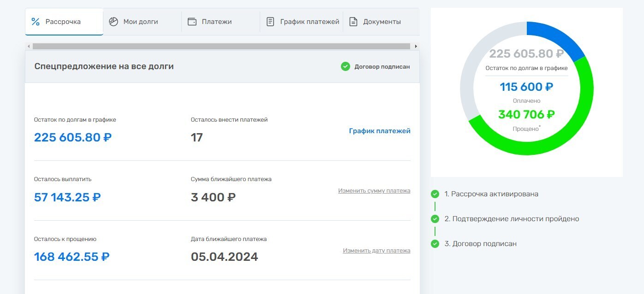Open the График платежей link
644x294 pixels.
pyautogui.click(x=380, y=131)
